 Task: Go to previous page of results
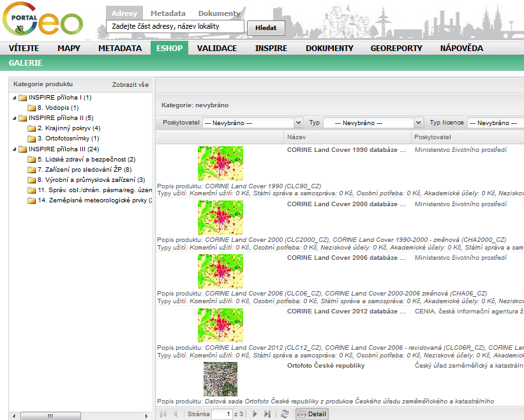[175, 414]
